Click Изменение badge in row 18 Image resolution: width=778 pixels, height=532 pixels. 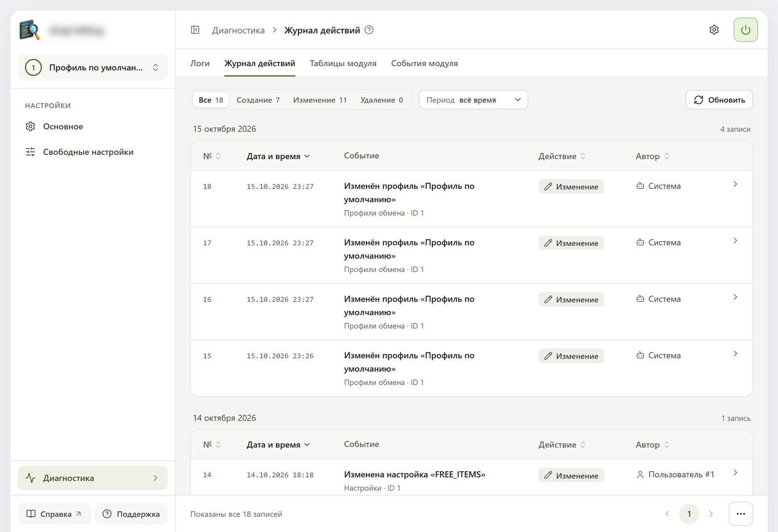tap(571, 187)
